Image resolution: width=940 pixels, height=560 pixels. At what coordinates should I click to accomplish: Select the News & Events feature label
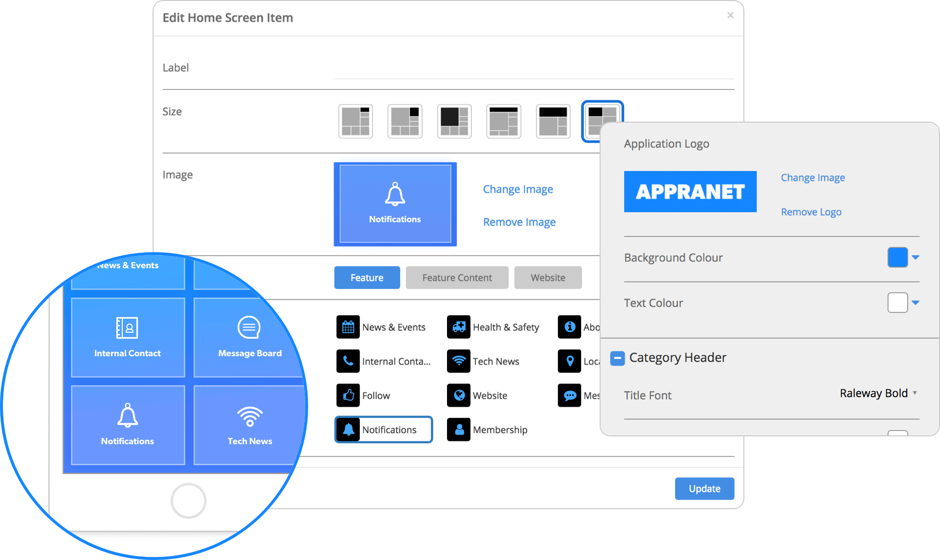tap(394, 327)
